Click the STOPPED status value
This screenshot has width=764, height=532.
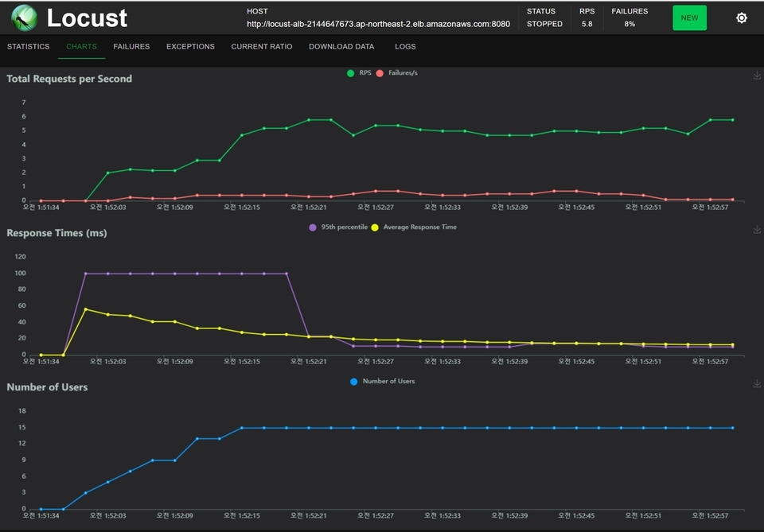pos(544,24)
